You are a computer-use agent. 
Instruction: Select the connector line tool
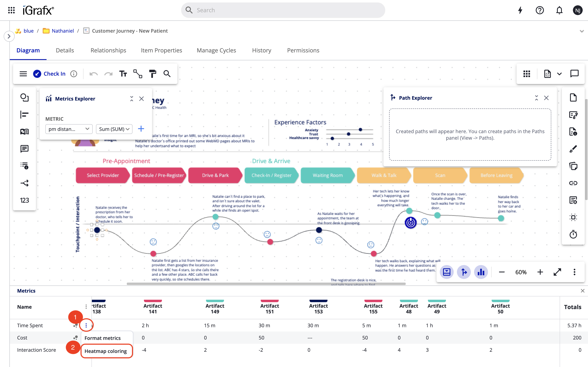(138, 74)
